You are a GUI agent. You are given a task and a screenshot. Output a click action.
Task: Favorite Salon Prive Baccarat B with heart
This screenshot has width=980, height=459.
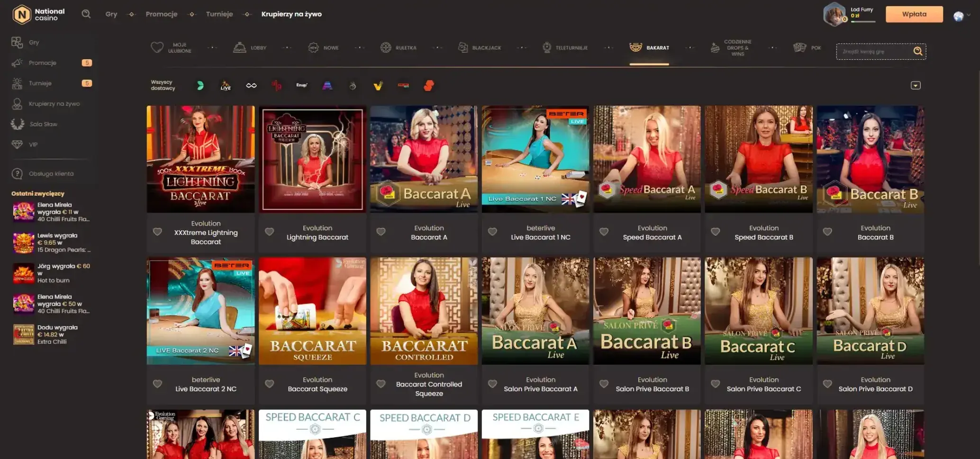(x=604, y=384)
